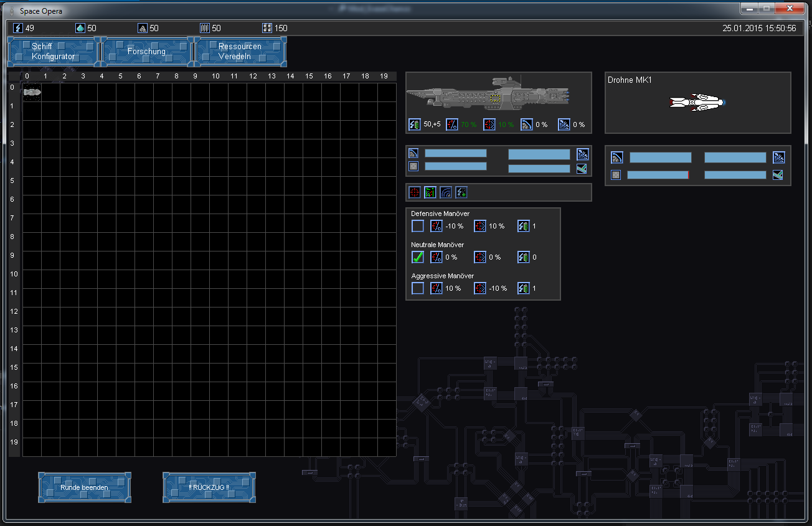Screen dimensions: 812x526
Task: Open the Ressourcen Veredeln screen
Action: point(240,52)
